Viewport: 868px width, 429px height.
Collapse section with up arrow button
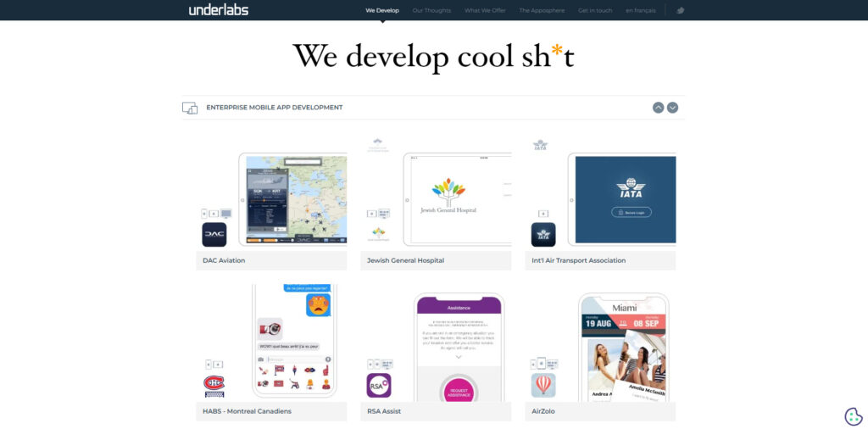tap(658, 108)
